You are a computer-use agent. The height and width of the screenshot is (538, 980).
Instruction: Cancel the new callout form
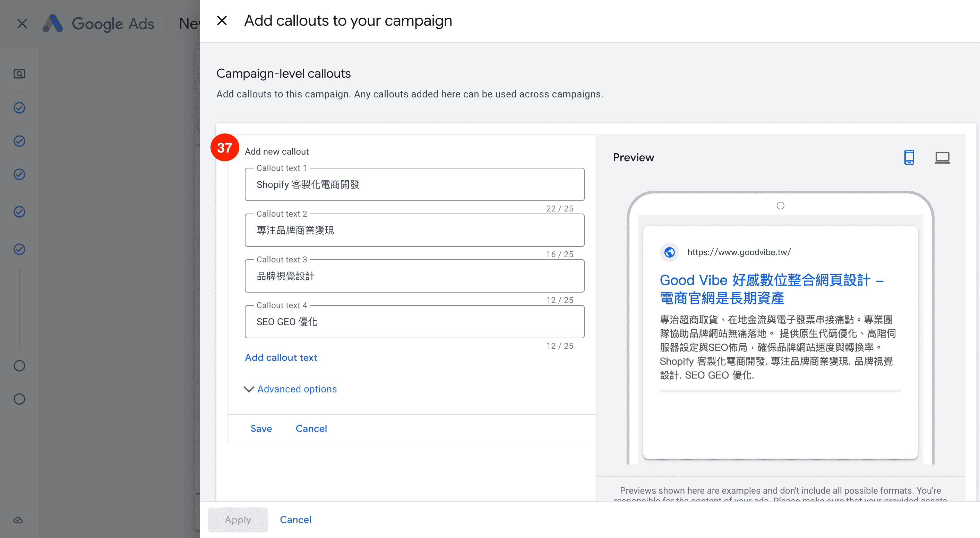(311, 429)
